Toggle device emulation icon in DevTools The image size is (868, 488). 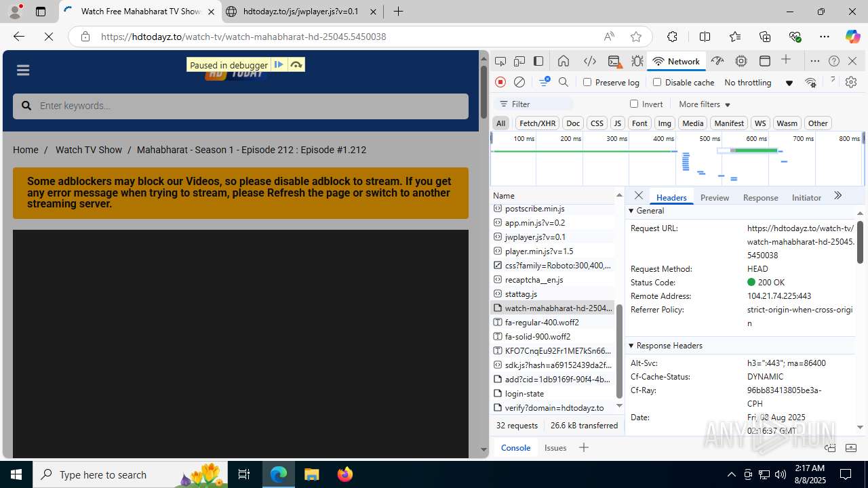coord(519,61)
